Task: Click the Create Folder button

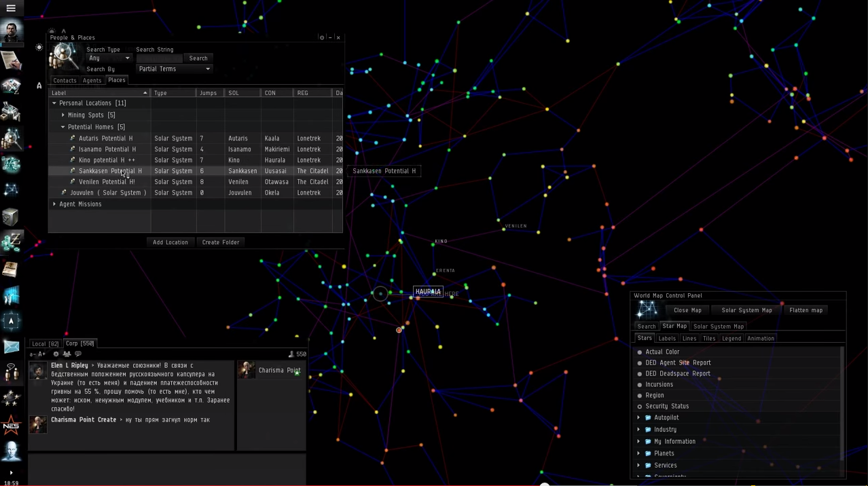Action: [x=221, y=242]
